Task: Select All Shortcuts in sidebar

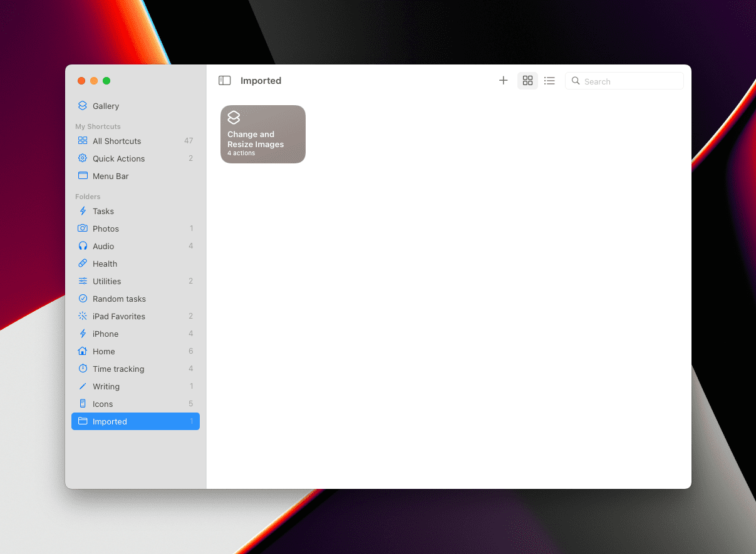Action: (135, 141)
